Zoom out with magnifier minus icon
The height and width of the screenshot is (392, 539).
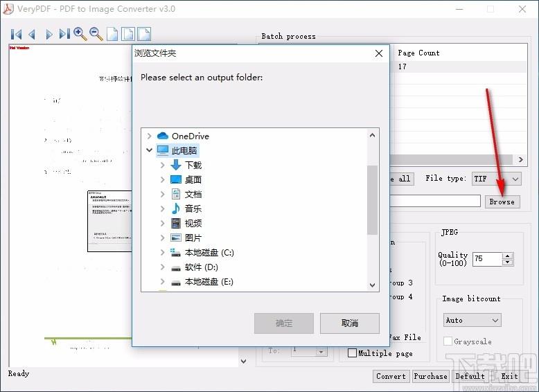click(x=96, y=34)
